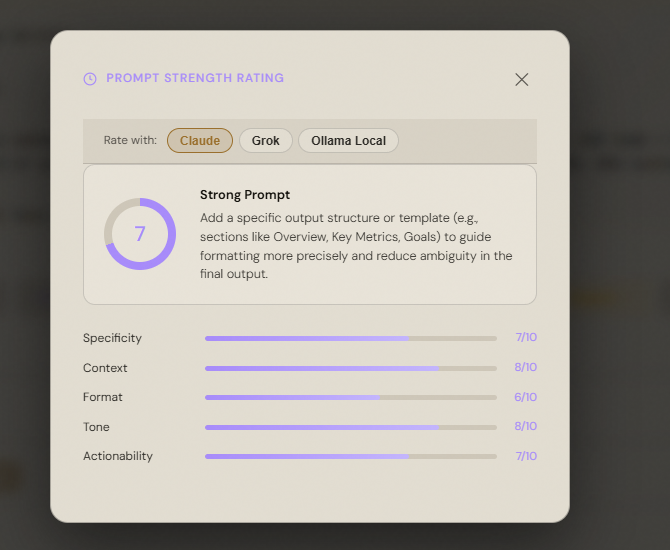Click the Tone score 8/10
The image size is (670, 550).
526,426
